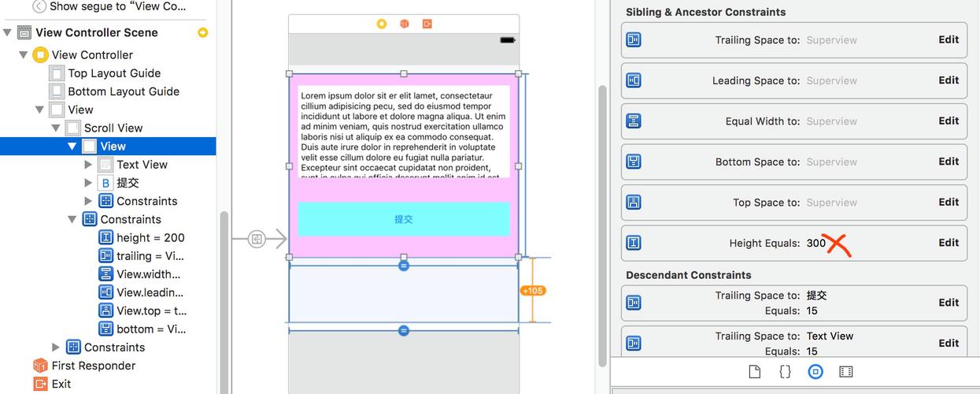Click the yellow View Controller dock icon
Image resolution: width=980 pixels, height=394 pixels.
(381, 24)
